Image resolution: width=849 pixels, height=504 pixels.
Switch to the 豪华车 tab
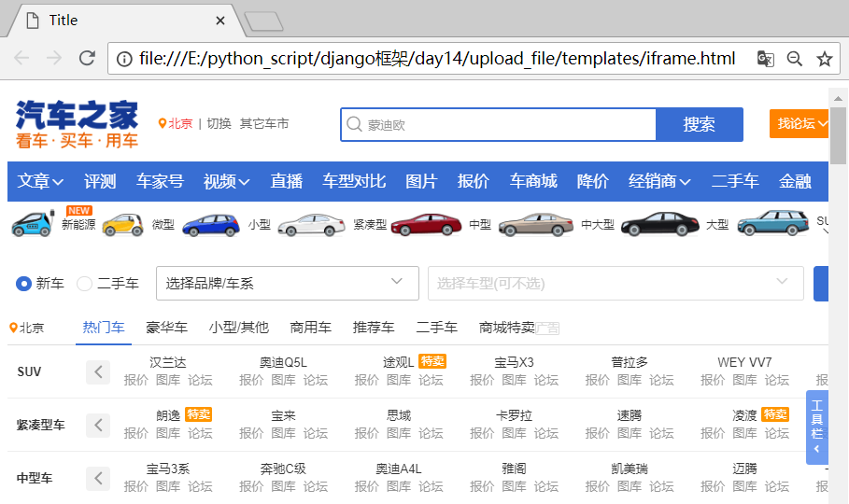[x=167, y=328]
